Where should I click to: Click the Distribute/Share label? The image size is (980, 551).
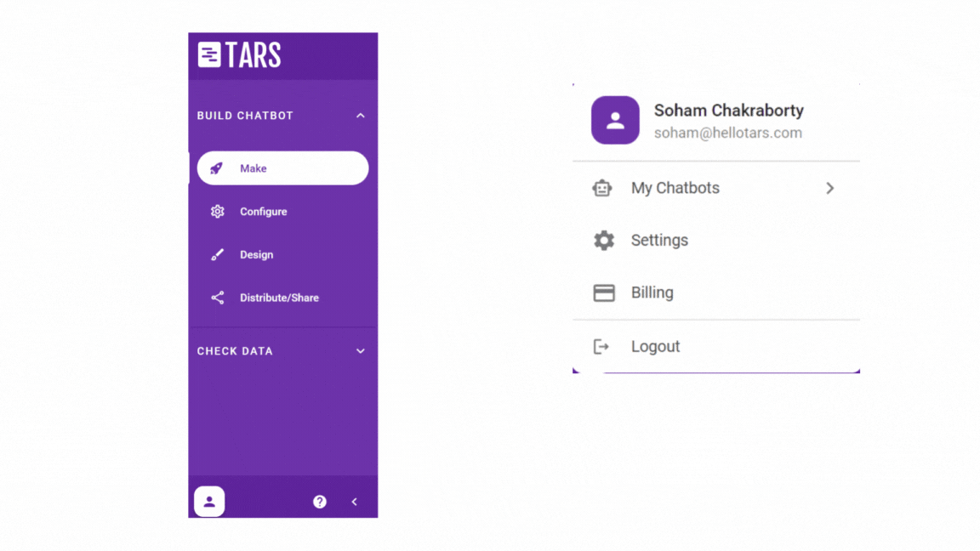pyautogui.click(x=279, y=298)
